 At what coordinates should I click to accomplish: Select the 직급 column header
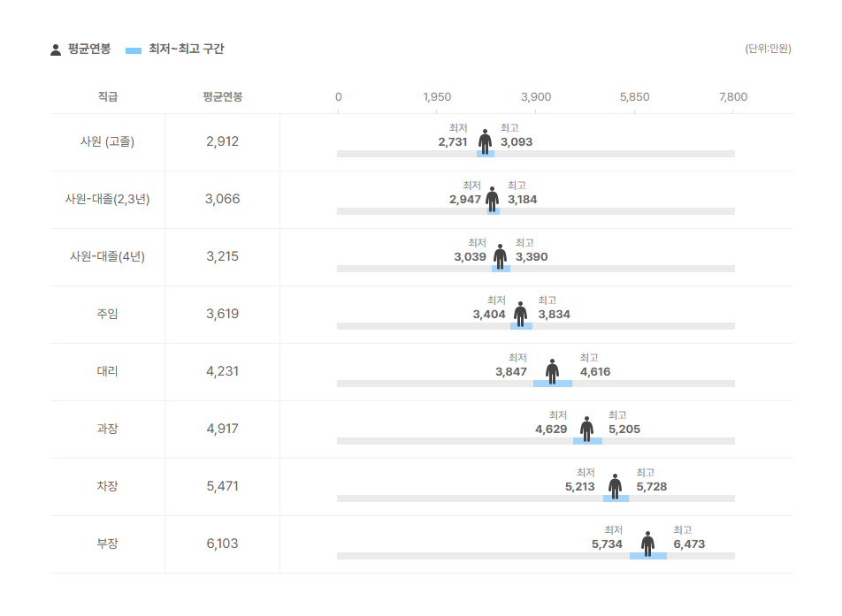(107, 96)
